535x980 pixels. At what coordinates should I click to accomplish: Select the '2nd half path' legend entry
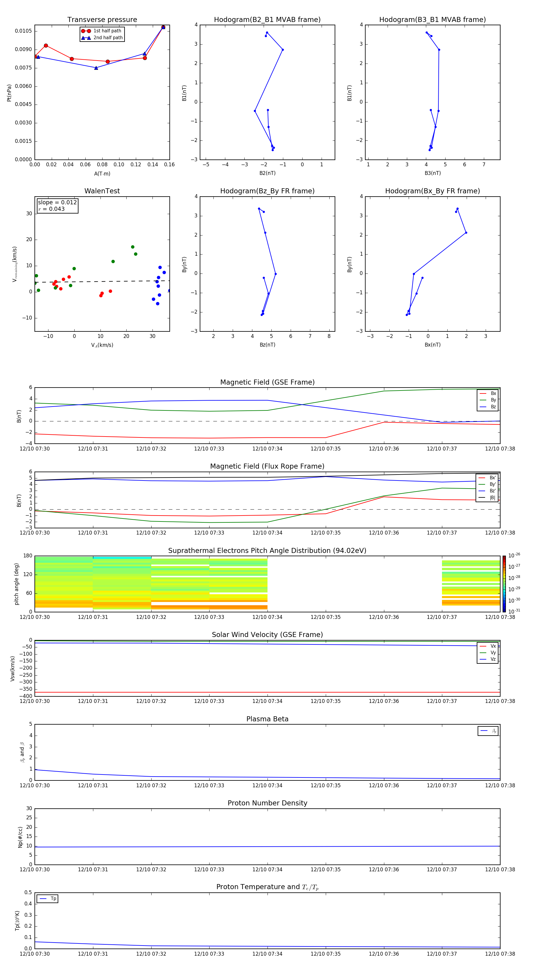coord(102,38)
